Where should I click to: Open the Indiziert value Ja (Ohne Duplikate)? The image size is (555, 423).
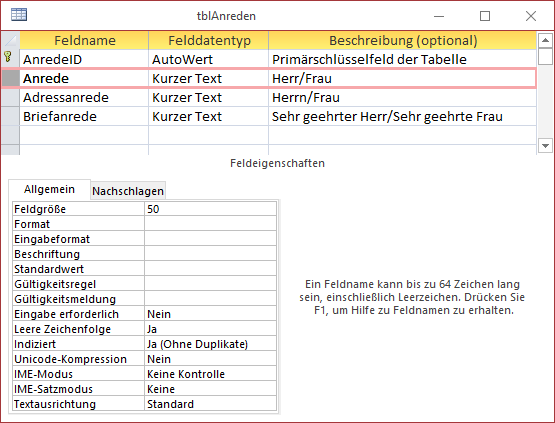(x=210, y=344)
